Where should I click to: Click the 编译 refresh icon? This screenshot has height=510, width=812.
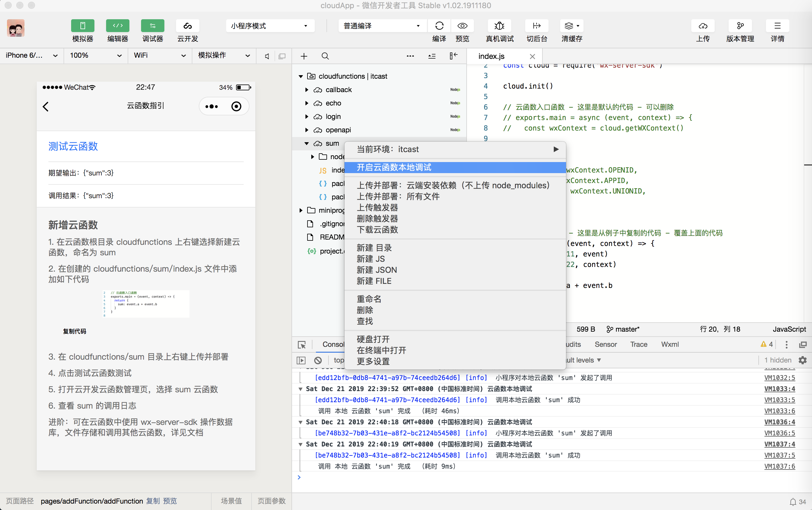click(440, 26)
